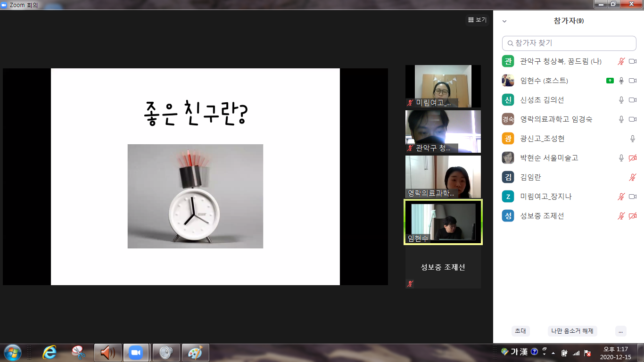This screenshot has height=362, width=644.
Task: Click the green screen-share icon beside 임현수
Action: [610, 81]
